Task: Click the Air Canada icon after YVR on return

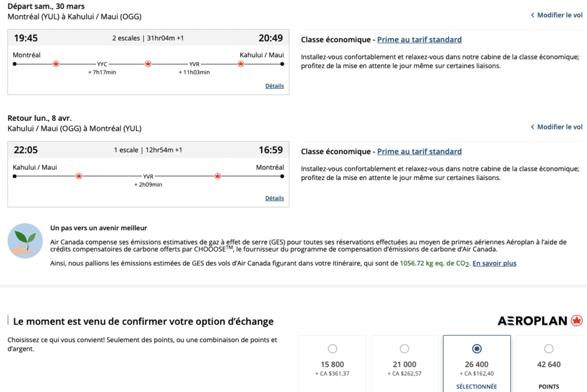Action: coord(217,176)
